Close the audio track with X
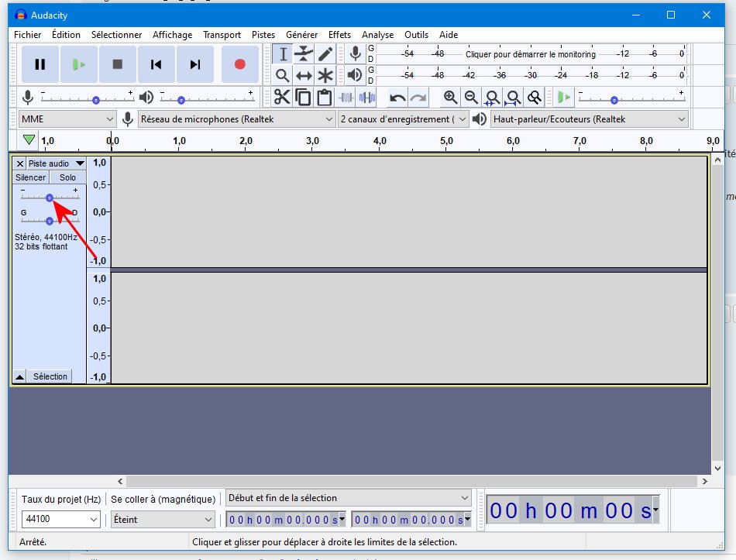 tap(19, 163)
